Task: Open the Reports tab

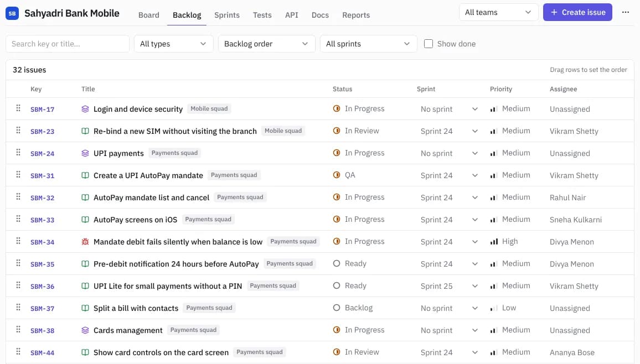Action: coord(356,15)
